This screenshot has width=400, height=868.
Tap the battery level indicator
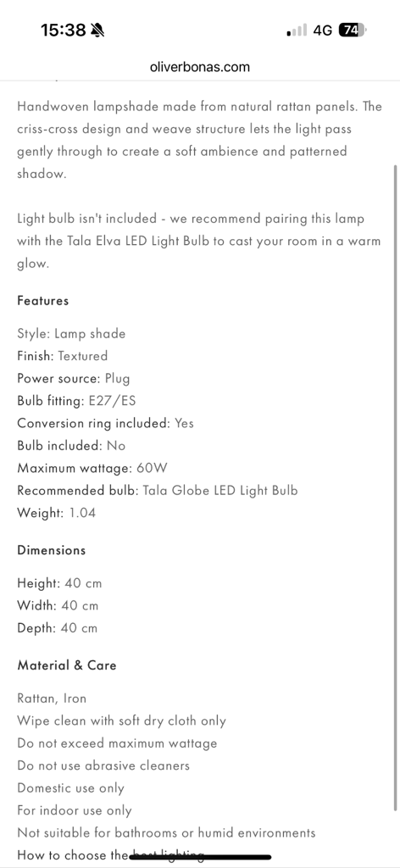[x=353, y=30]
